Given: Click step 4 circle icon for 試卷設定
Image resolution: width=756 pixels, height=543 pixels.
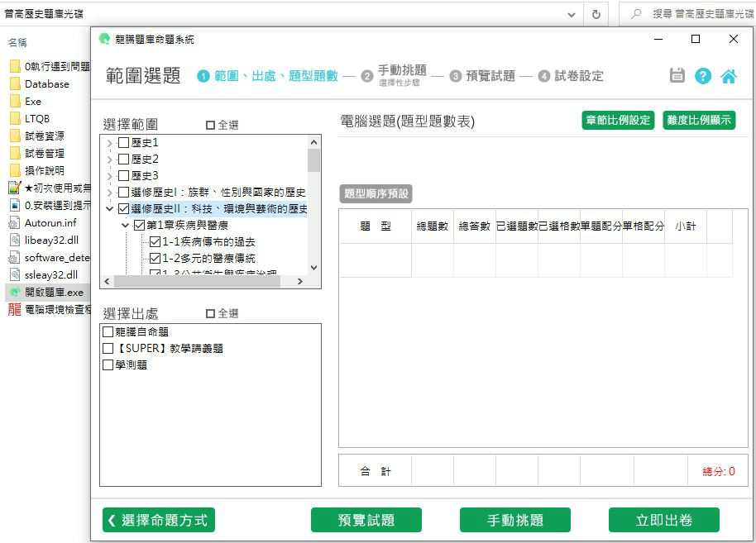Looking at the screenshot, I should (x=544, y=76).
